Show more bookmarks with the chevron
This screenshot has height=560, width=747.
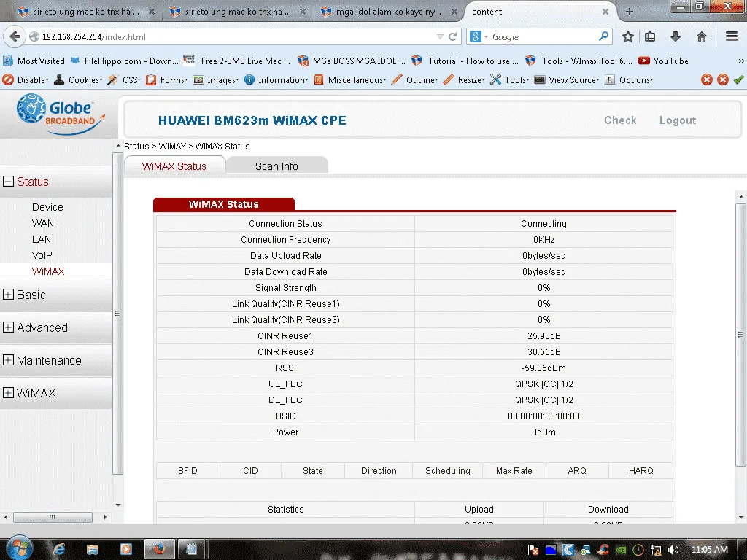click(x=741, y=61)
